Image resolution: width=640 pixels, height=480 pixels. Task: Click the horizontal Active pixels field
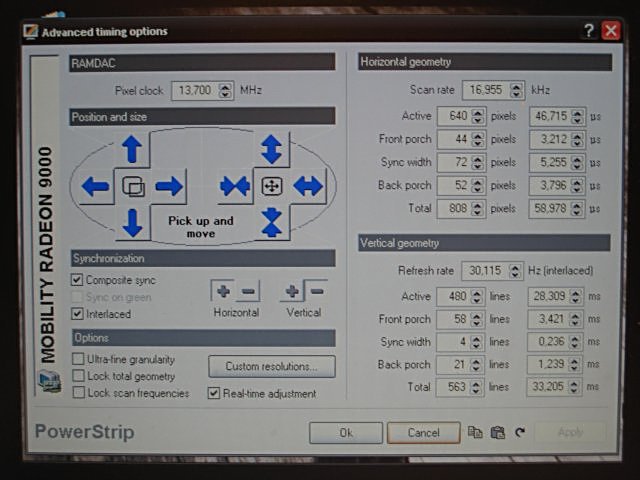click(x=452, y=117)
